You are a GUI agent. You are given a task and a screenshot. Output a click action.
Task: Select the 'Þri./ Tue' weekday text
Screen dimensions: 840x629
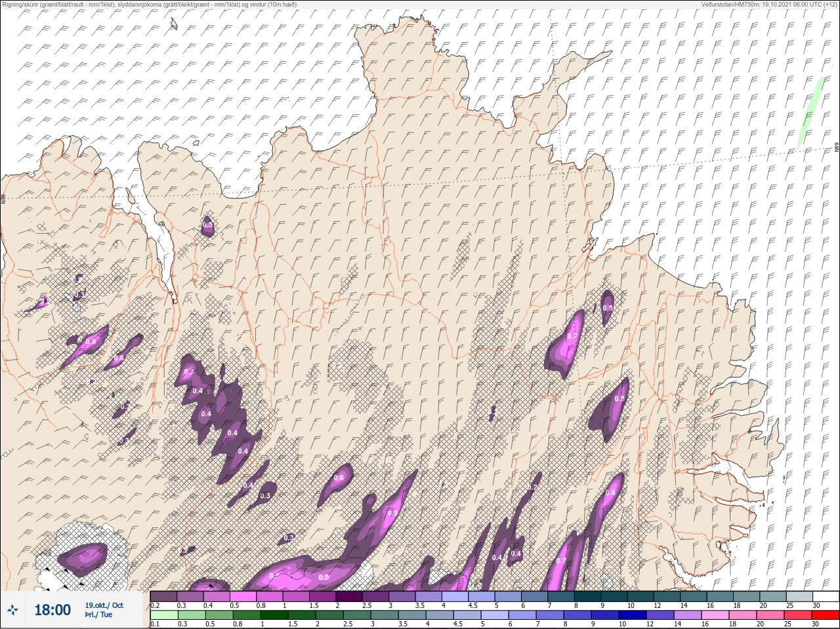[98, 615]
